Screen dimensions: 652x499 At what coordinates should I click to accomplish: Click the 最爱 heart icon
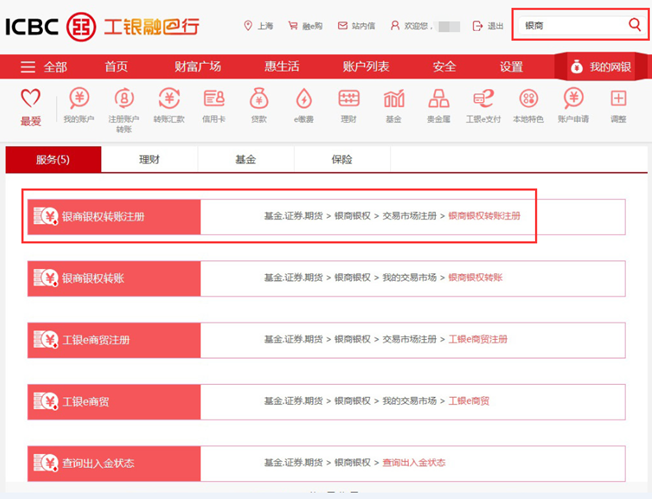tap(31, 100)
